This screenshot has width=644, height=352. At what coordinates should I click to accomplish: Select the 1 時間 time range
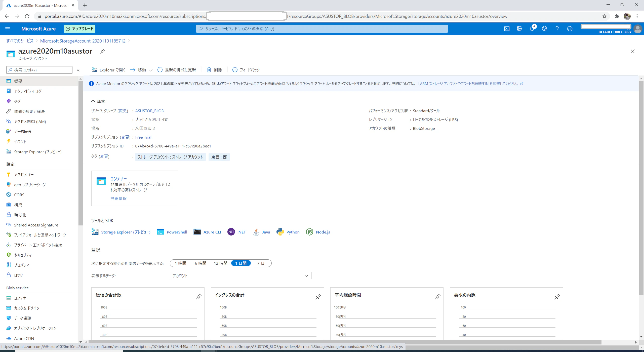coord(180,263)
